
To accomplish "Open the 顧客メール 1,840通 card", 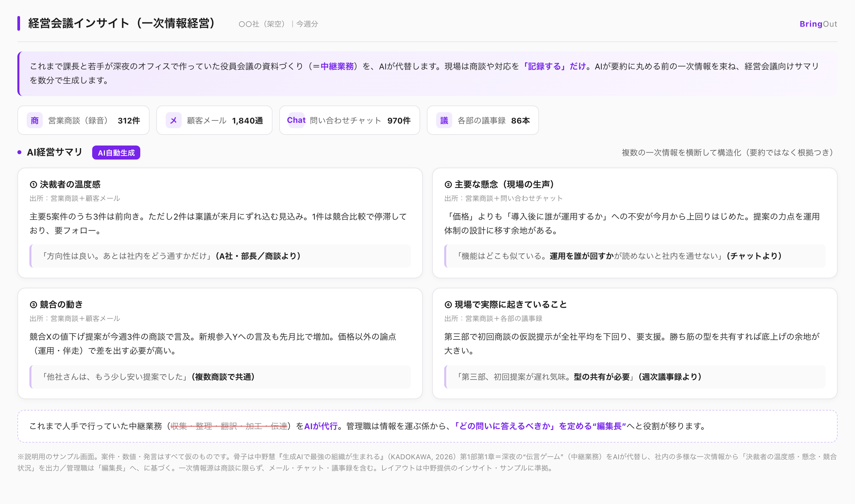I will coord(214,120).
